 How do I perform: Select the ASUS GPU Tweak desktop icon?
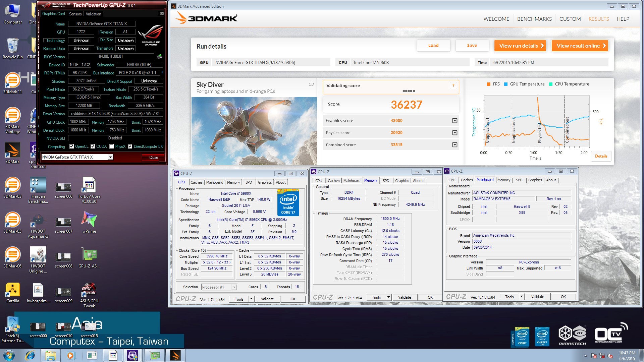(x=89, y=295)
